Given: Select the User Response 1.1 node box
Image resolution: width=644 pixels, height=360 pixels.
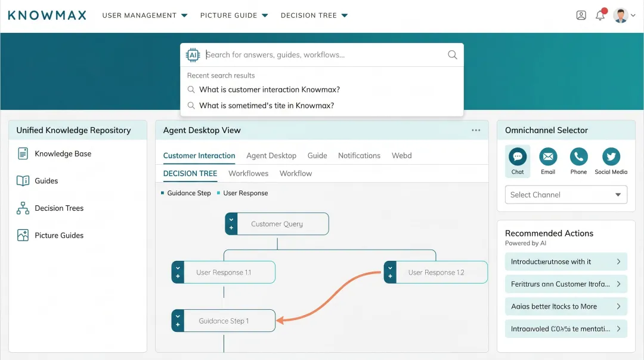Looking at the screenshot, I should coord(224,272).
